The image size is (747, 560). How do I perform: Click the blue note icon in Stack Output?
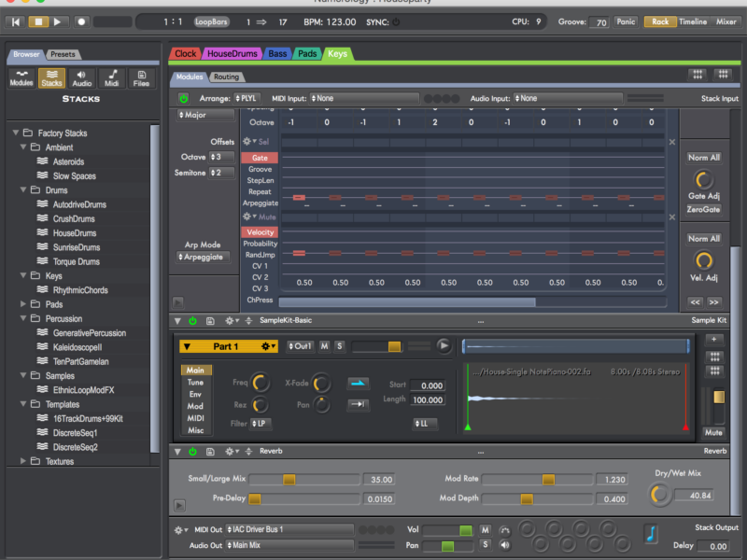[x=651, y=534]
